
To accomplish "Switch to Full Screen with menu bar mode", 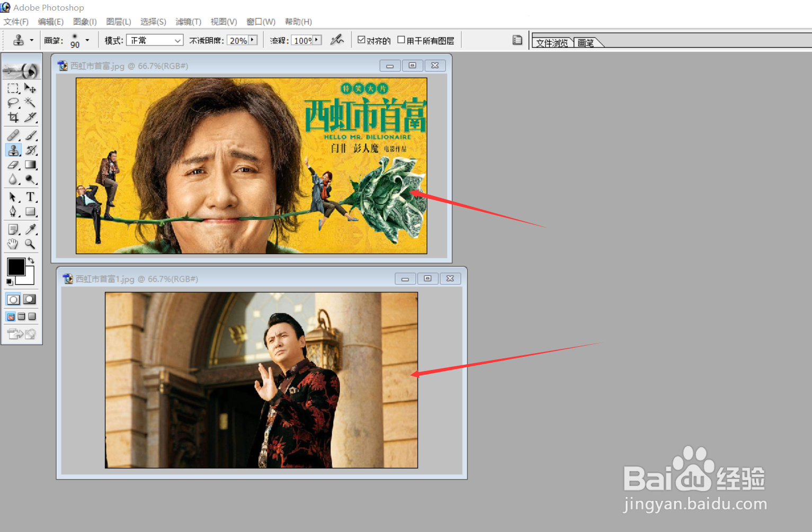I will [x=22, y=317].
